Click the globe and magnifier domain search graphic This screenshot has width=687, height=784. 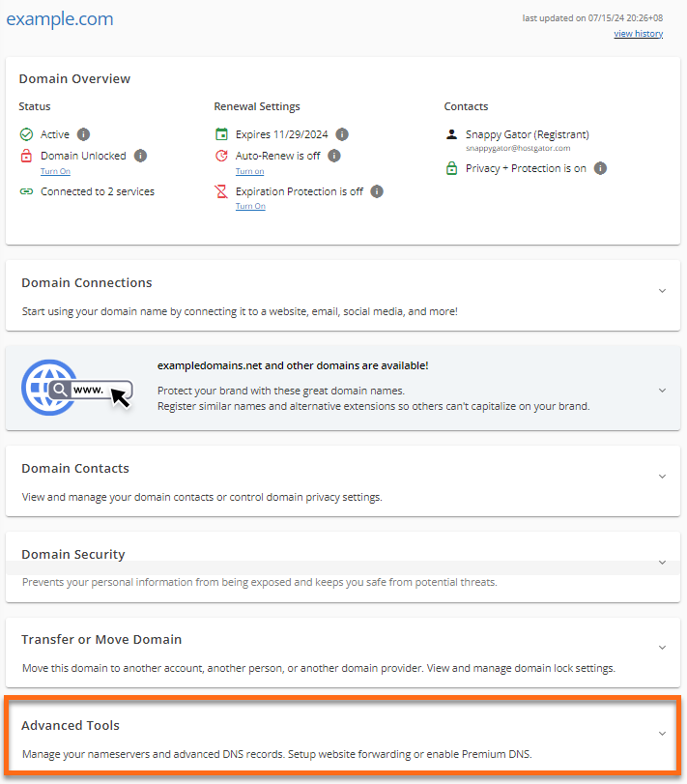click(x=75, y=387)
